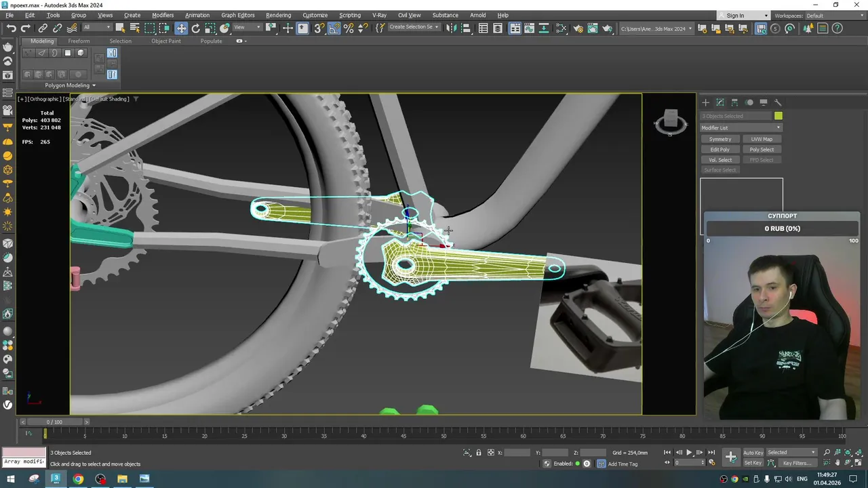The height and width of the screenshot is (488, 868).
Task: Toggle the Ribbon toolbar icon
Action: pos(515,28)
